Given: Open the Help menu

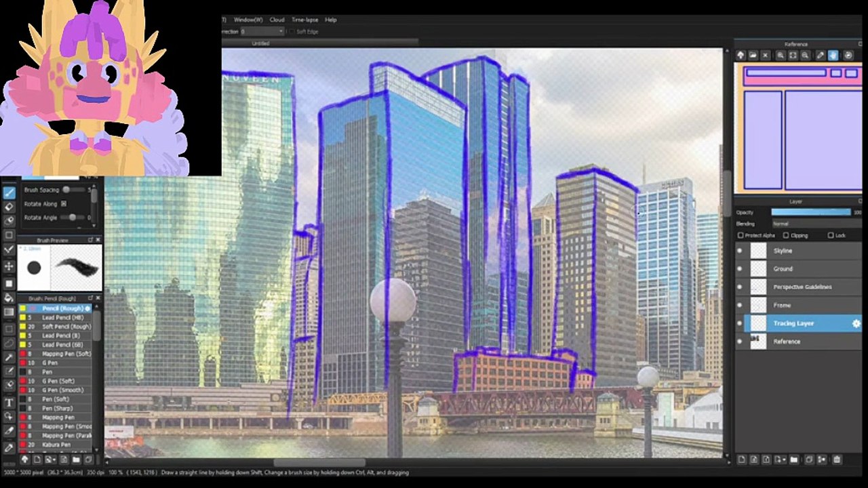Looking at the screenshot, I should click(330, 20).
